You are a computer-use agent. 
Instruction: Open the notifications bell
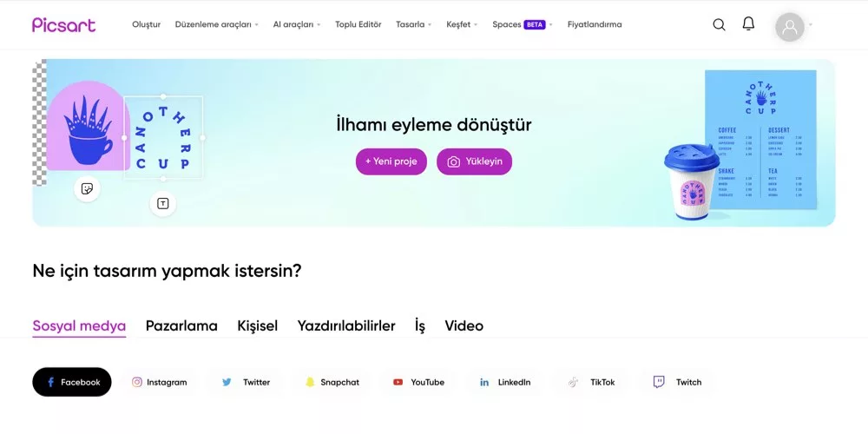748,23
